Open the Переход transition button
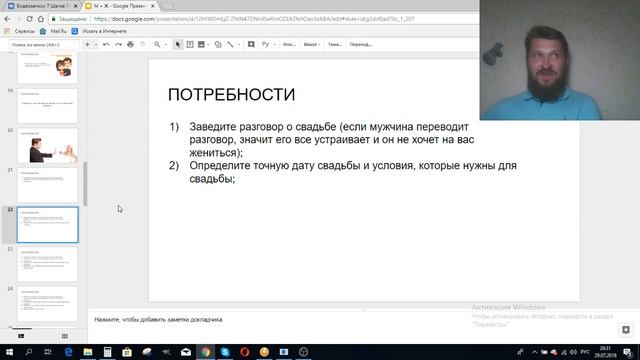This screenshot has width=640, height=360. [361, 44]
